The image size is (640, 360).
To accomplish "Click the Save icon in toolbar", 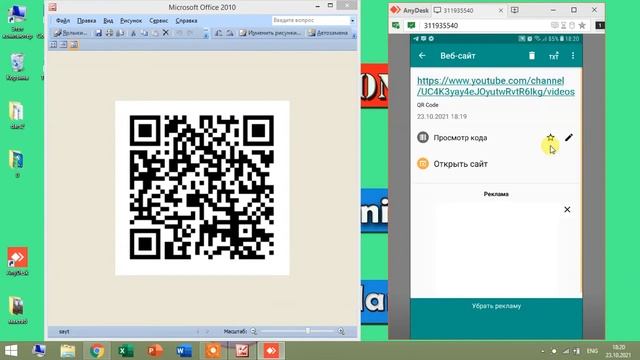I will coord(98,33).
